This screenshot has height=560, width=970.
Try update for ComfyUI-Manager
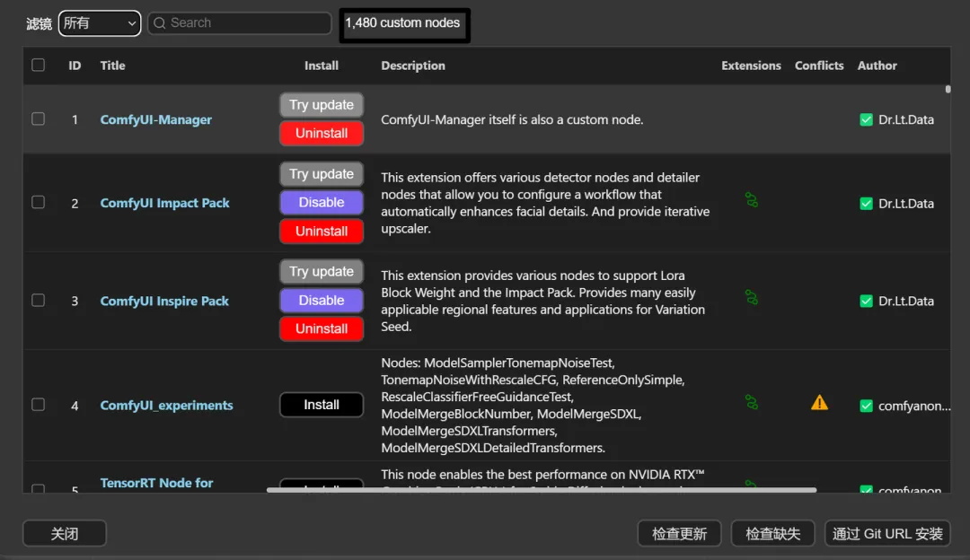(321, 105)
